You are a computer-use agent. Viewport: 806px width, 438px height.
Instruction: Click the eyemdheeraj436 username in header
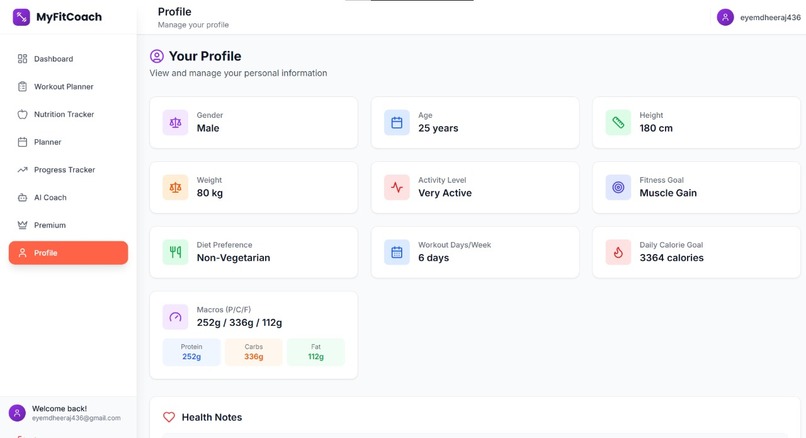[770, 17]
